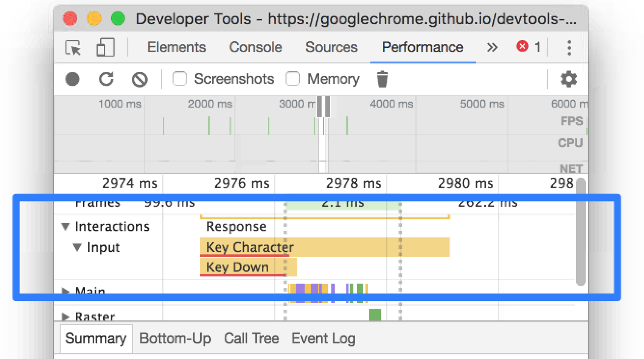
Task: Switch to the Console tab
Action: tap(255, 47)
